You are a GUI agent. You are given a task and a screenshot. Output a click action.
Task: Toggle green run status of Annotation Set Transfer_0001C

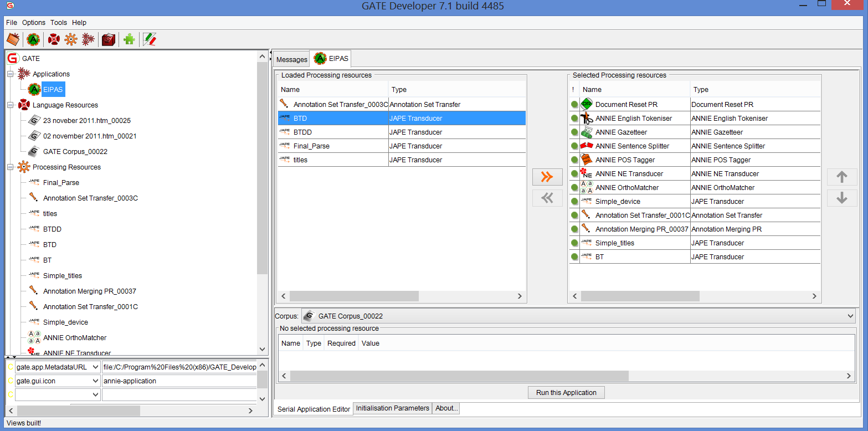[x=574, y=215]
